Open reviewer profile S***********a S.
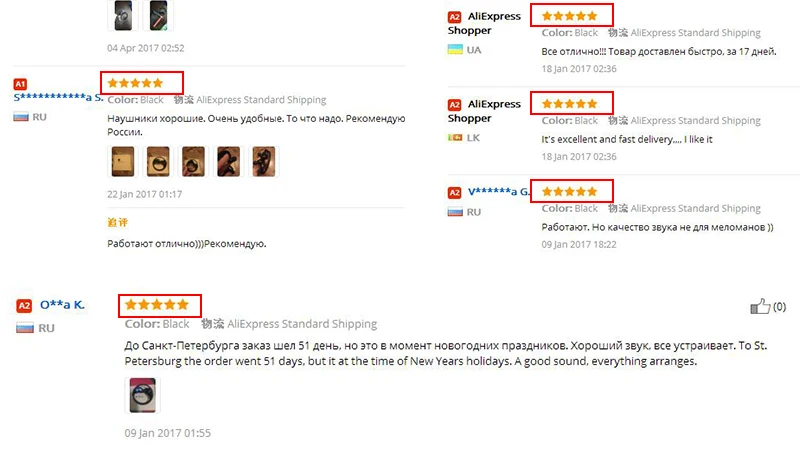The image size is (800, 467). 58,97
